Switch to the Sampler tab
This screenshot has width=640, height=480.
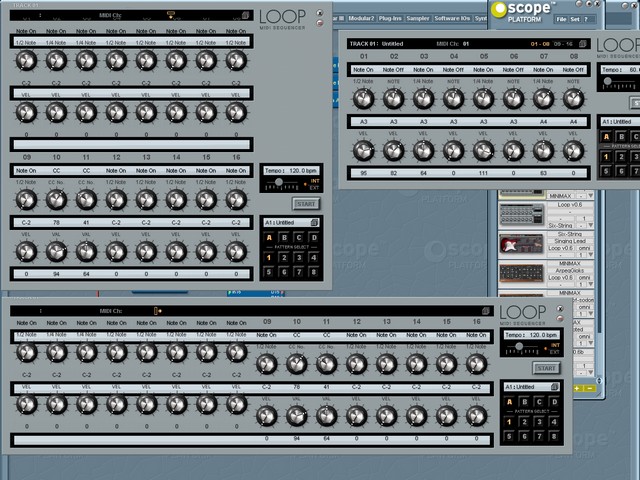[x=418, y=18]
